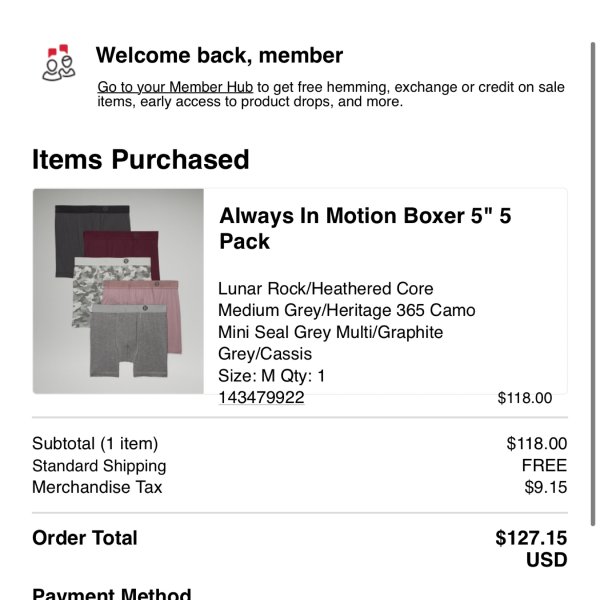This screenshot has height=600, width=600.
Task: Click the Always In Motion Boxer title
Action: click(365, 228)
